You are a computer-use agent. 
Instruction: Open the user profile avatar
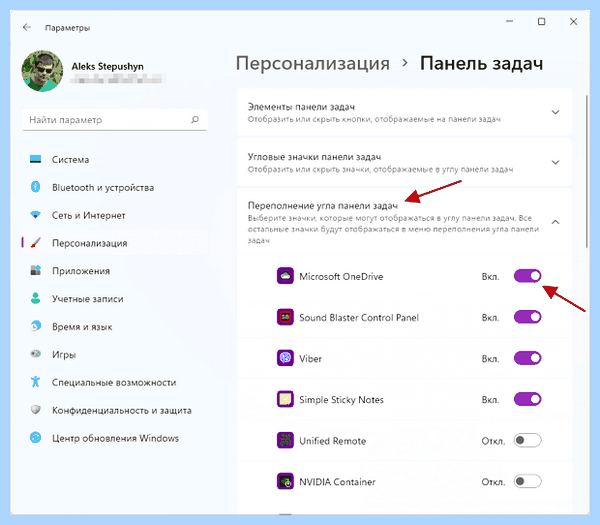pos(42,71)
